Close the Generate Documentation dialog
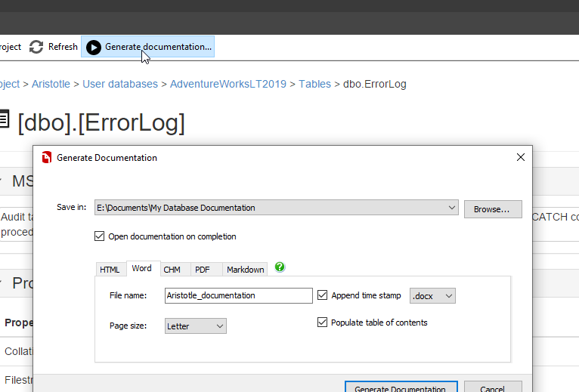 coord(520,157)
